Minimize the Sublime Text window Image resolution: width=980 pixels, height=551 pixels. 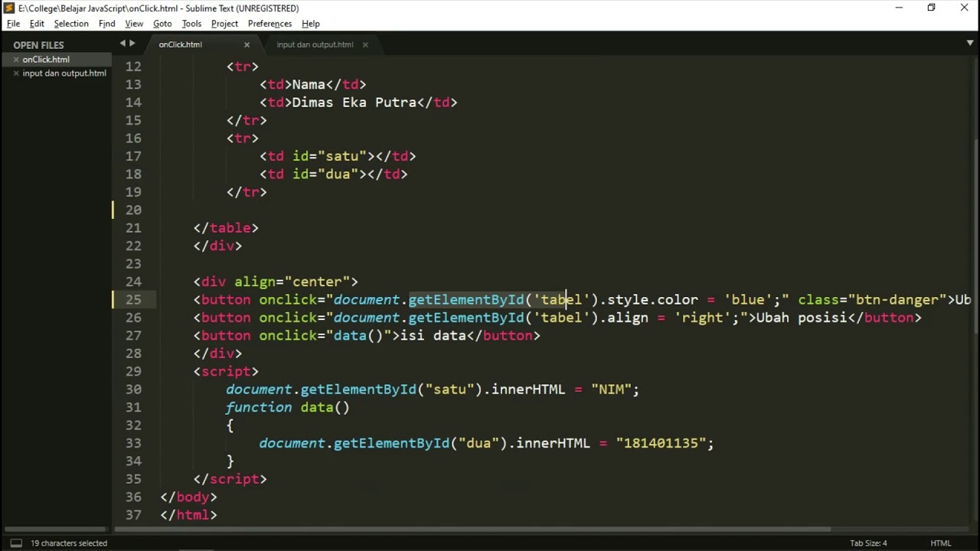(899, 8)
